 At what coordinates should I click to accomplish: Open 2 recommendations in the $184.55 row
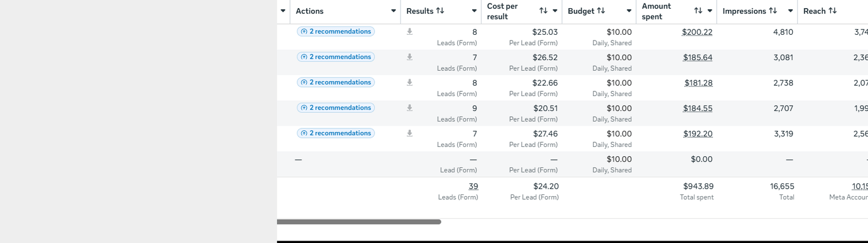pyautogui.click(x=336, y=108)
